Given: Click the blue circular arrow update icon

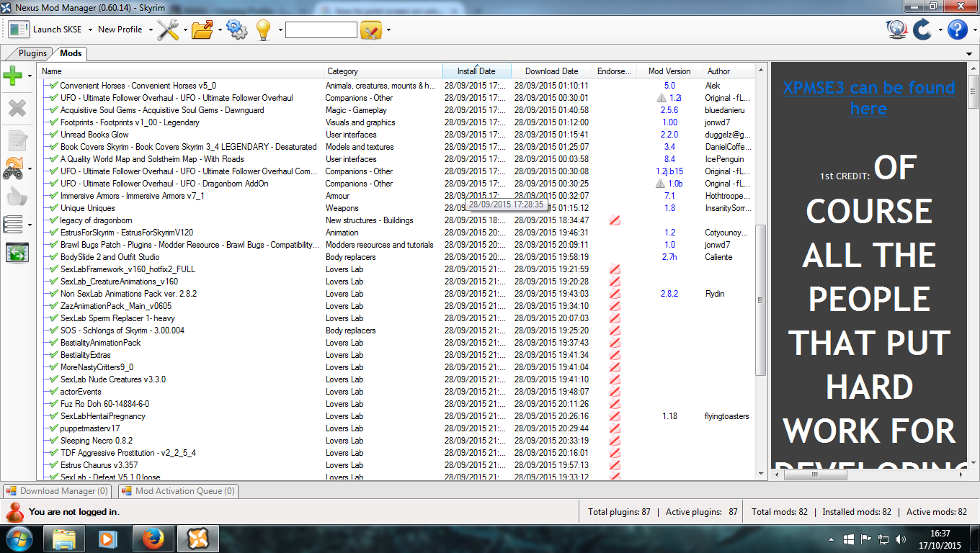Looking at the screenshot, I should [922, 30].
